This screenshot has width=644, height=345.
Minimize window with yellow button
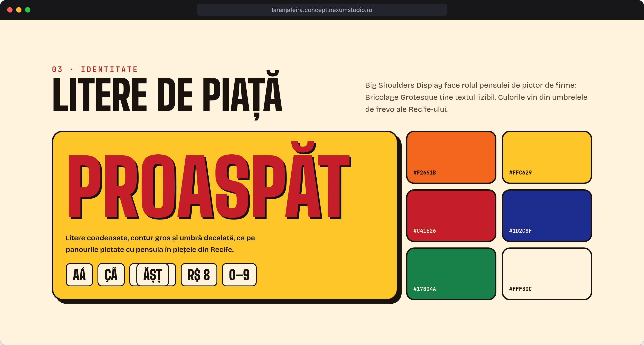19,10
